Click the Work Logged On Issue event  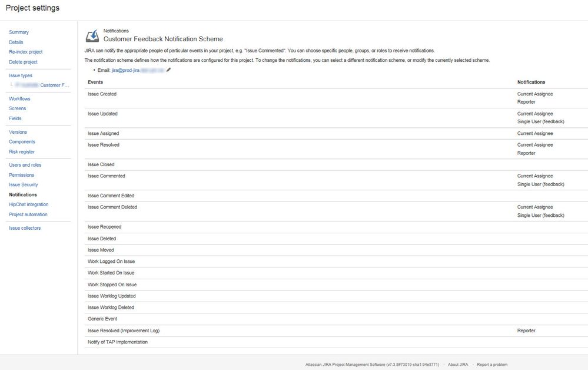111,261
